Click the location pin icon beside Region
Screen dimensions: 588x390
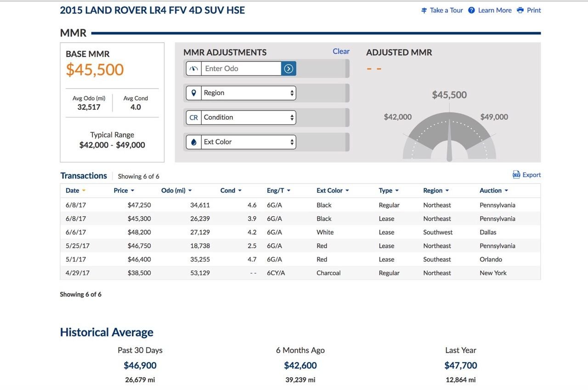194,93
